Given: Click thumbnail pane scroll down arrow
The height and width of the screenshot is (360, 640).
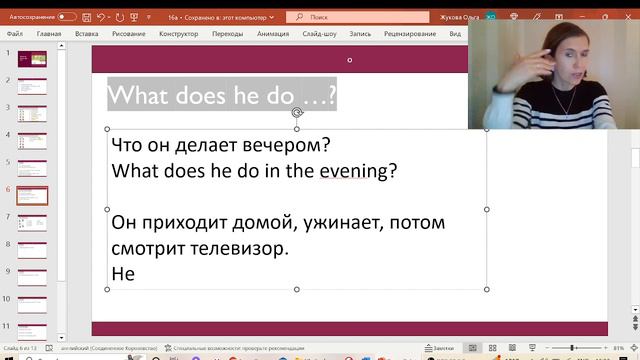Looking at the screenshot, I should pos(61,338).
